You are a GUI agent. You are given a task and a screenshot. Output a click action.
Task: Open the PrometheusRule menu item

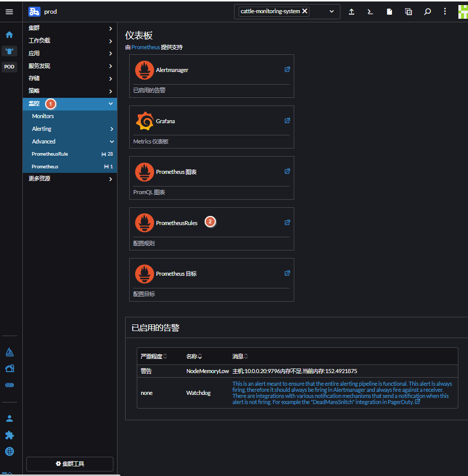tap(70, 154)
